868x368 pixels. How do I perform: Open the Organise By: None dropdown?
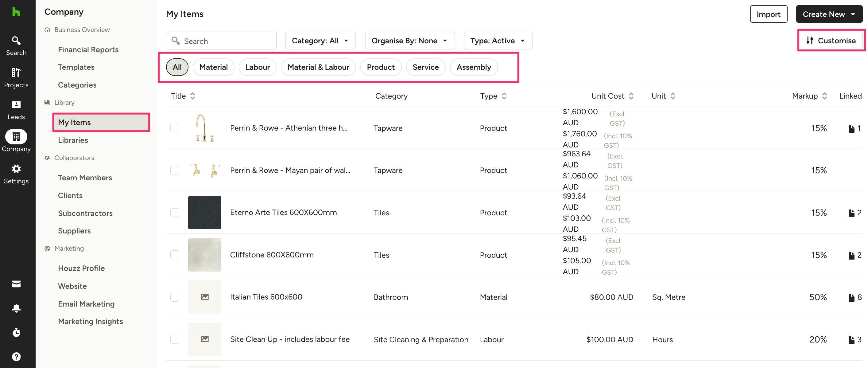tap(409, 41)
